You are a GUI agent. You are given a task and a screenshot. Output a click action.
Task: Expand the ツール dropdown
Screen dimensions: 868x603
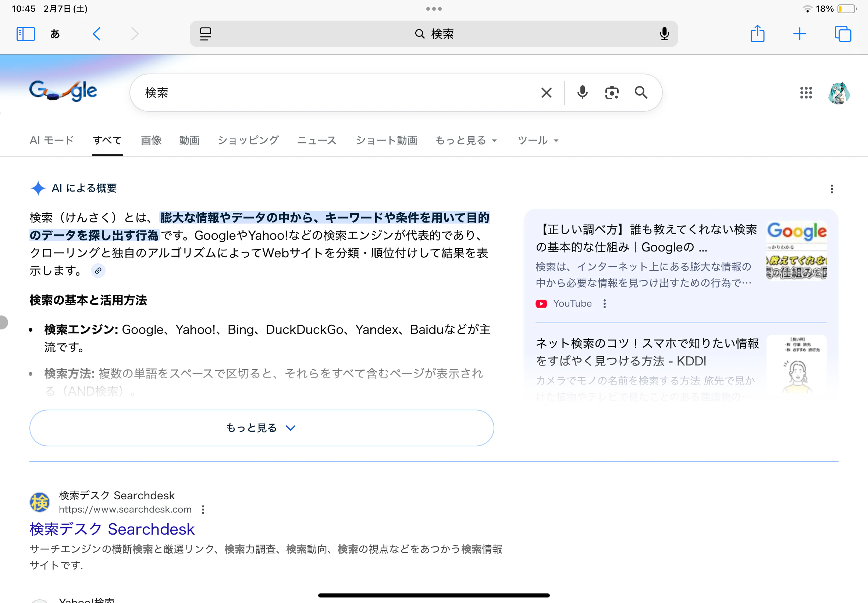(538, 140)
